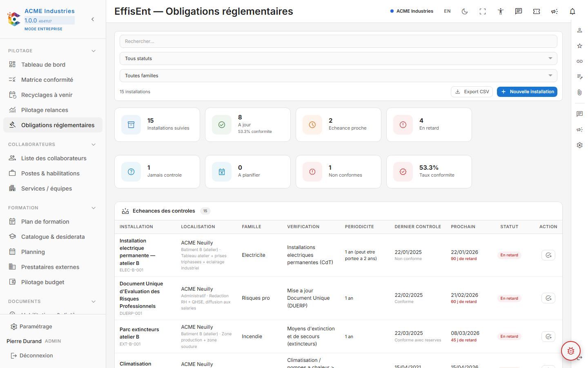Open the Toutes familles dropdown
Image resolution: width=588 pixels, height=368 pixels.
339,76
